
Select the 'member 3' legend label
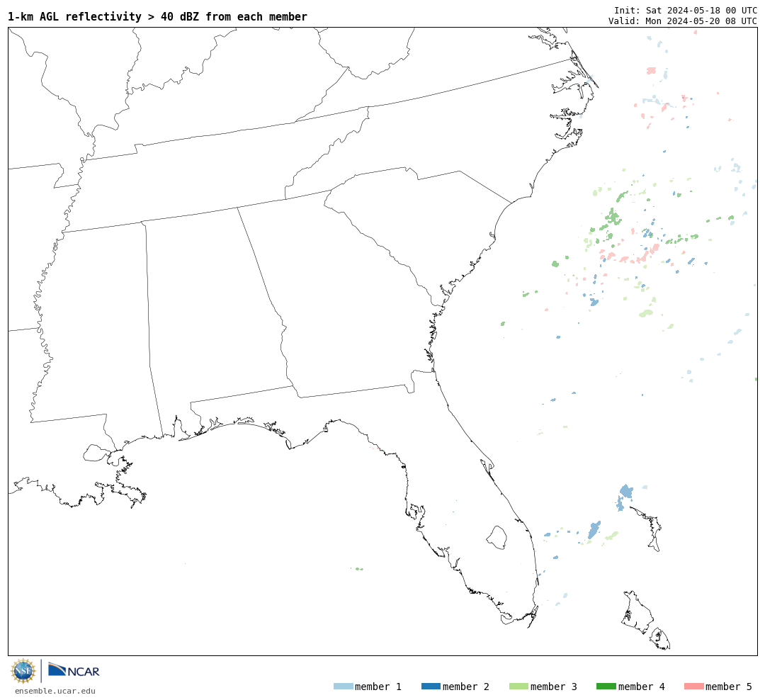coord(554,687)
